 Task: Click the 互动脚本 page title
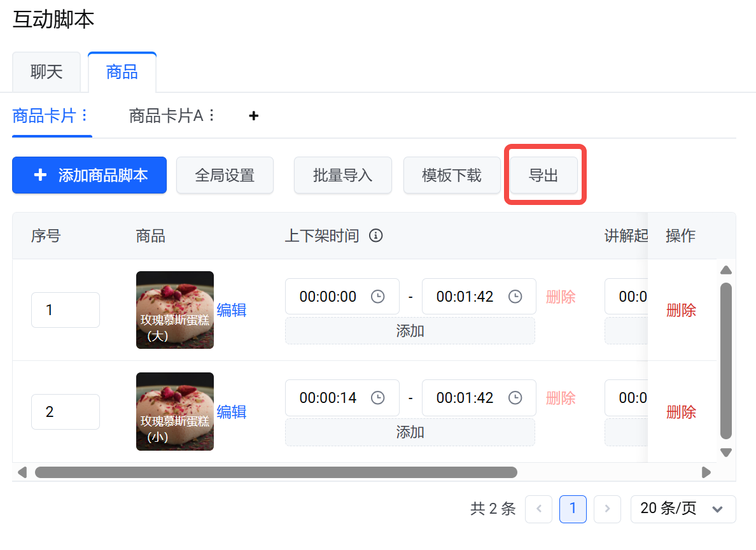(x=53, y=19)
